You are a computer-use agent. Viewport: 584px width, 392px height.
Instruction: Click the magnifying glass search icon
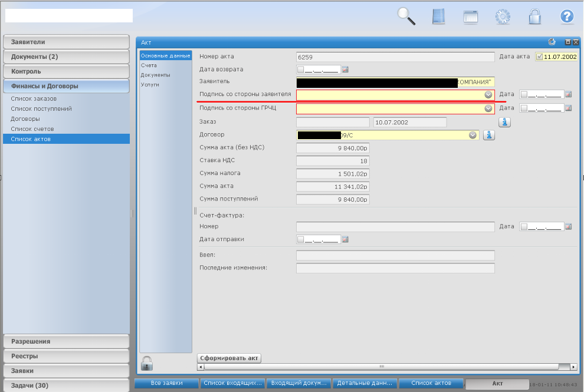pyautogui.click(x=406, y=16)
